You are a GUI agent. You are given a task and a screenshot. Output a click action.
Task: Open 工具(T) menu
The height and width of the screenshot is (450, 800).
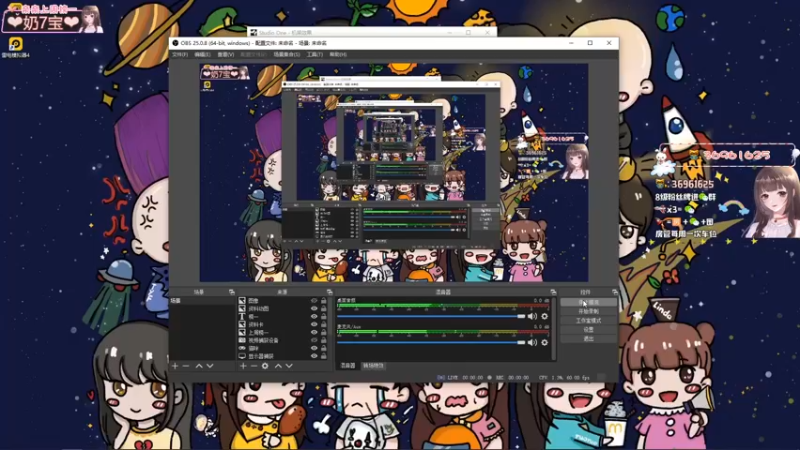[315, 55]
